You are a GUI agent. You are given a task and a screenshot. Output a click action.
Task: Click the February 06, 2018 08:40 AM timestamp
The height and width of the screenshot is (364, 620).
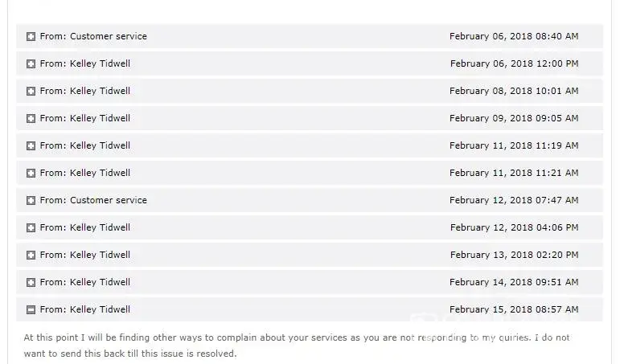point(513,36)
